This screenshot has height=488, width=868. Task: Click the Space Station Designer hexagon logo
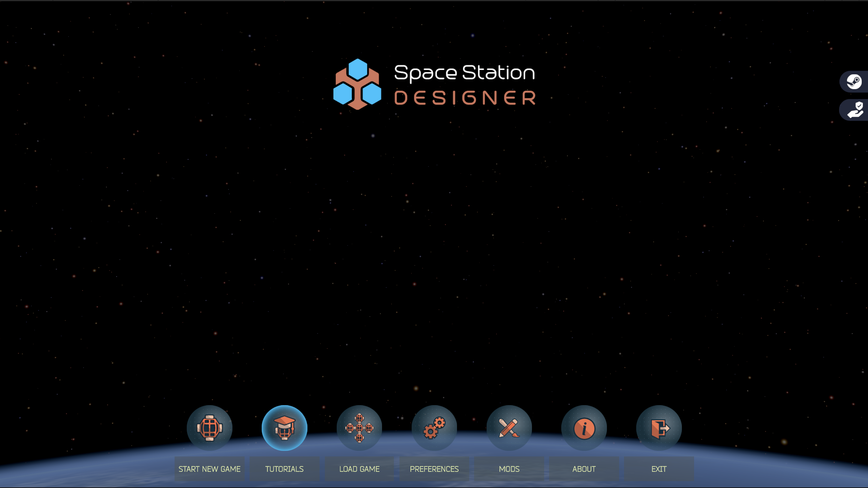pos(357,84)
